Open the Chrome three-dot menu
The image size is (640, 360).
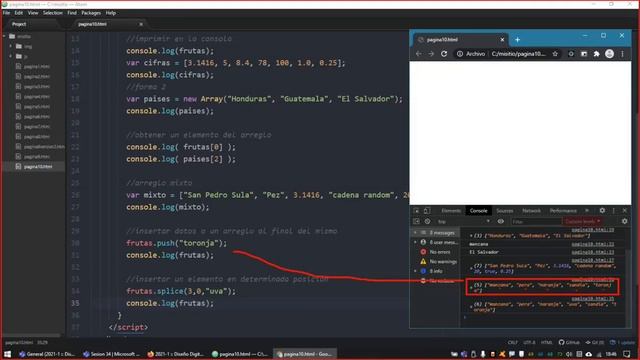[622, 53]
